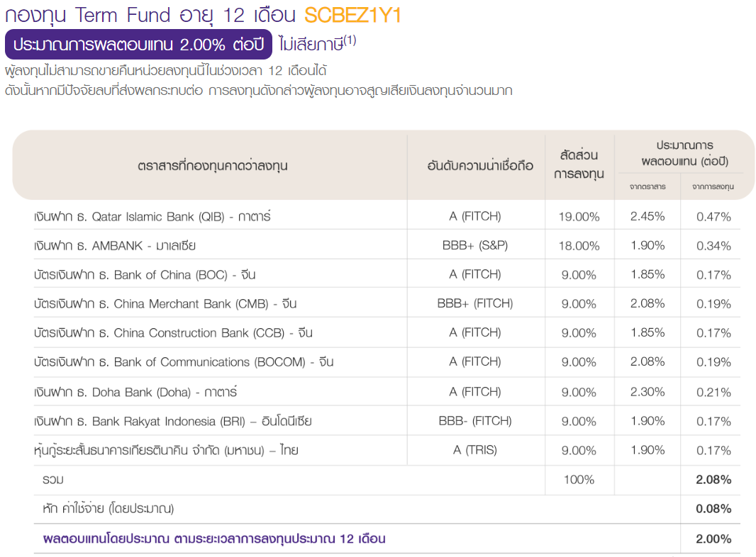
Task: Click the credit rating column header
Action: 480,166
